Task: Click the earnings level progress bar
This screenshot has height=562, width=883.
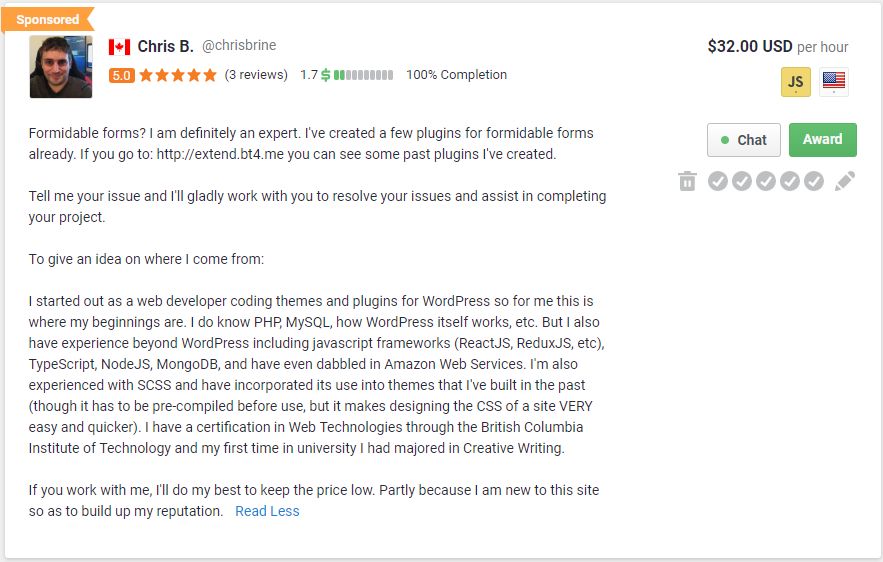Action: [364, 75]
